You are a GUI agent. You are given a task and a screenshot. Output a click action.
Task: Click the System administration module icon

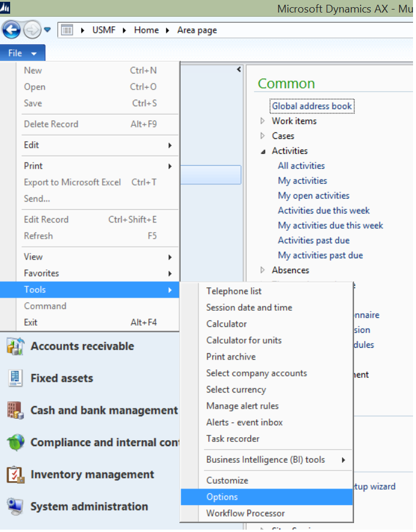pos(15,506)
